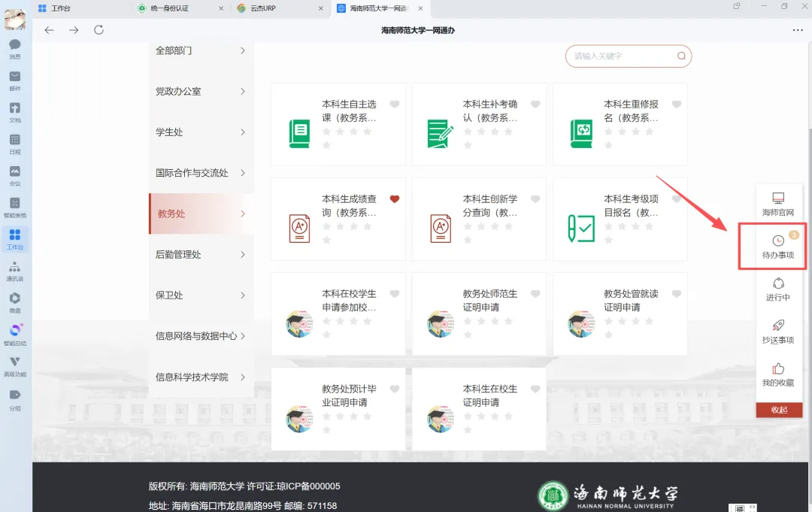Image resolution: width=812 pixels, height=512 pixels.
Task: Open 本科生自主选课 service card
Action: point(338,124)
